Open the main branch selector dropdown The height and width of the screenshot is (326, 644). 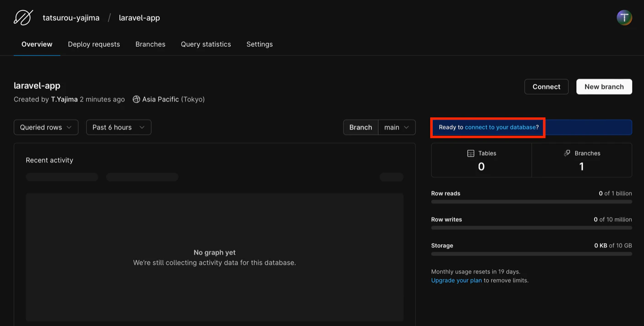coord(397,127)
